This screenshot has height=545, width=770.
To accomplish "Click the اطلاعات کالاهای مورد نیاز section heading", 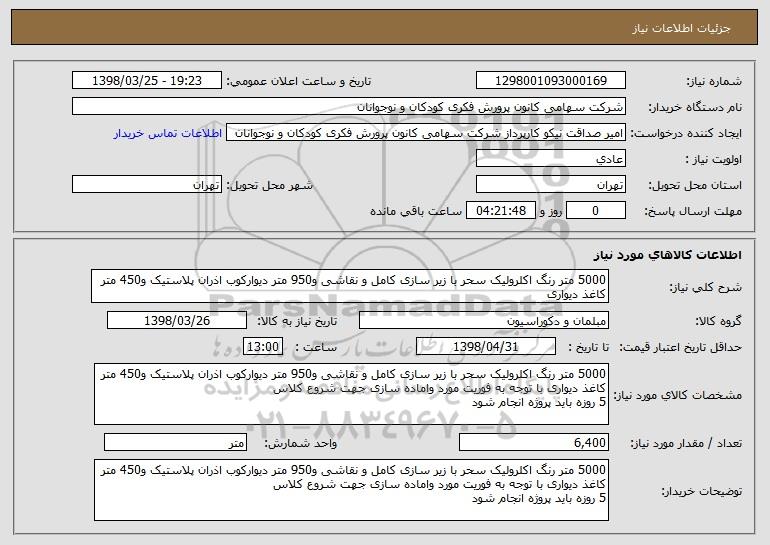I will 667,255.
